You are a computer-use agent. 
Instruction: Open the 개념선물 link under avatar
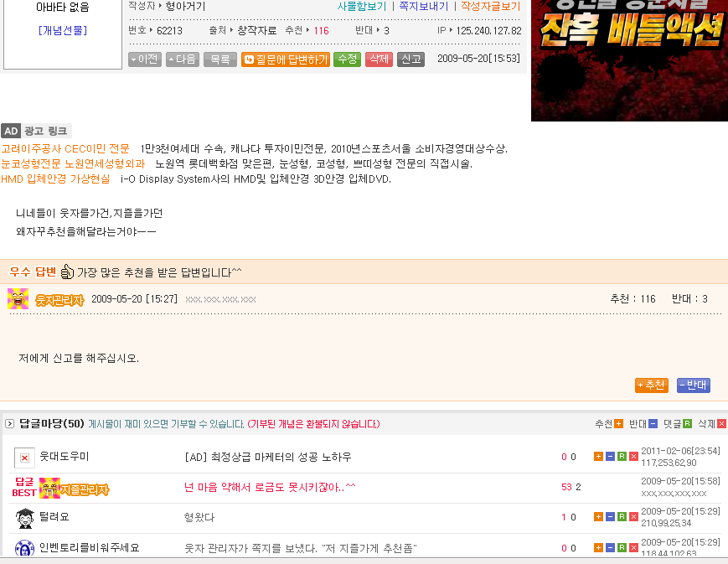tap(63, 31)
